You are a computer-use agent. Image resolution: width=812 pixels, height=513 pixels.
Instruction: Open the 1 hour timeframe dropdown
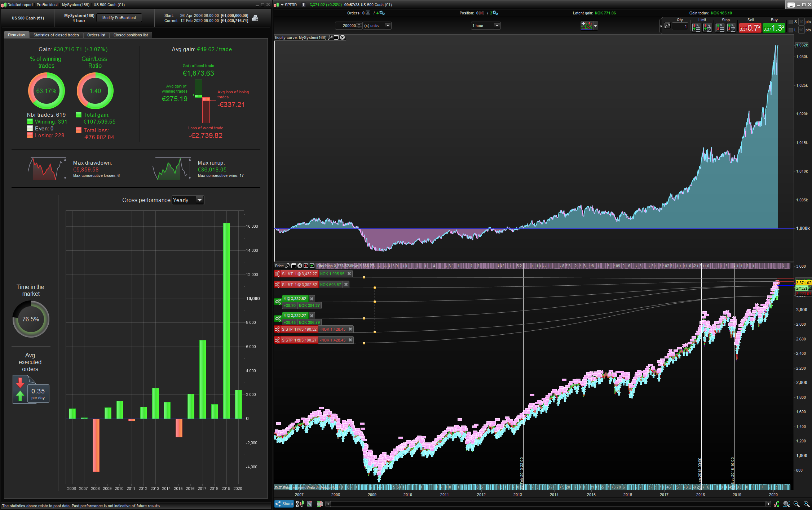pos(497,26)
